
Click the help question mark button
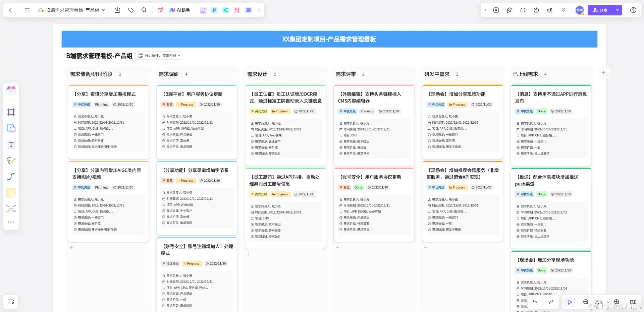633,10
